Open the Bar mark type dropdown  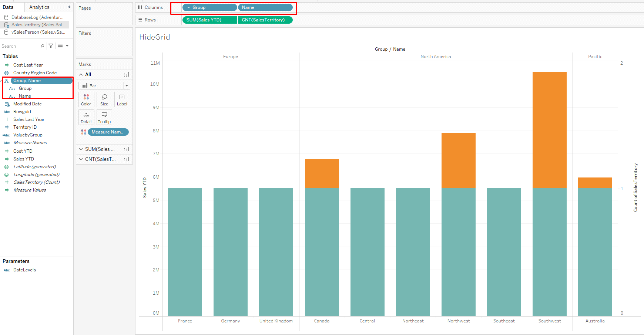click(127, 85)
